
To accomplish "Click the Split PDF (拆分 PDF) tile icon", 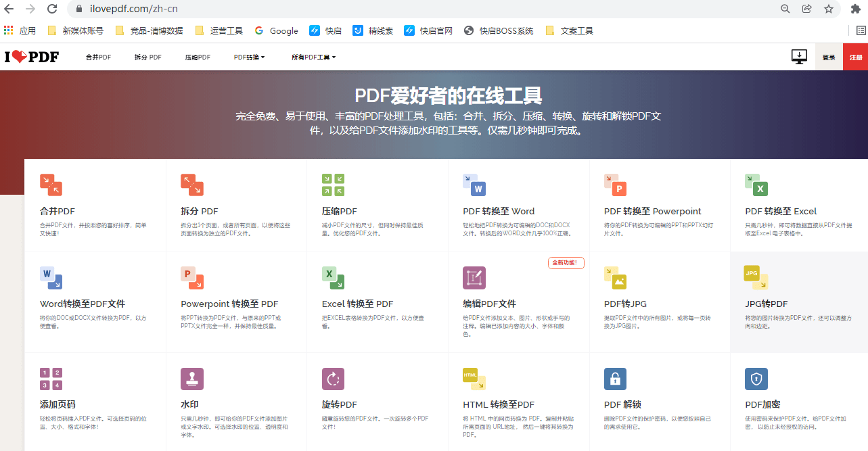I will [192, 185].
